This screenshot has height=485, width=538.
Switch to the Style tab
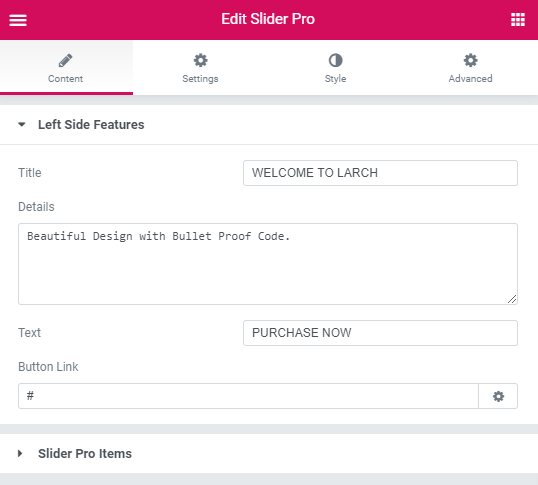click(x=335, y=68)
